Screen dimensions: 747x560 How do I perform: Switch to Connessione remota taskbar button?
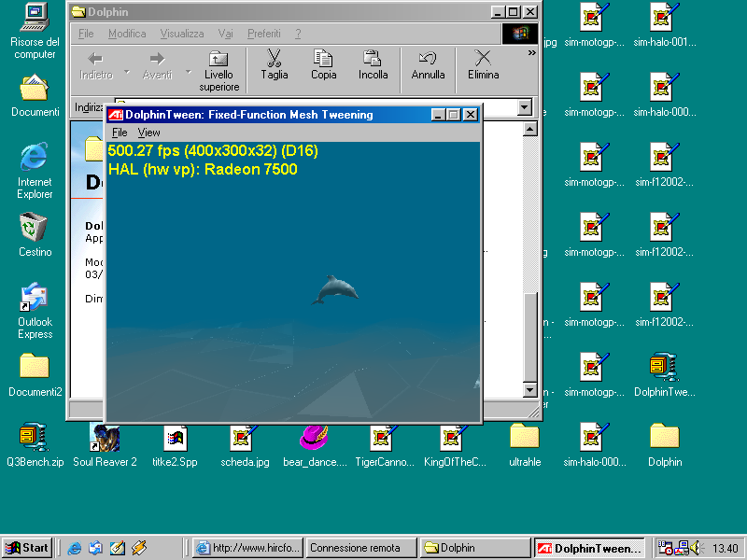[361, 548]
